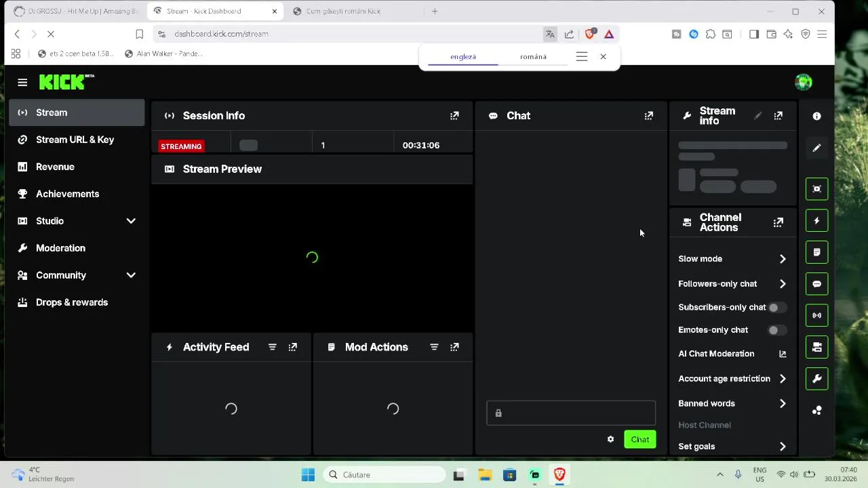The height and width of the screenshot is (488, 868).
Task: Open the Achievements page
Action: (77, 194)
